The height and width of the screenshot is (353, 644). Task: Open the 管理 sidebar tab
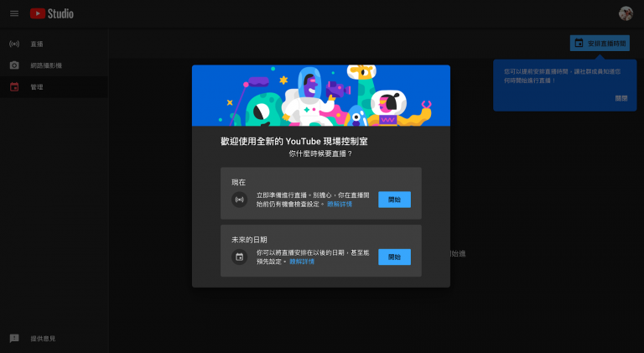click(54, 86)
